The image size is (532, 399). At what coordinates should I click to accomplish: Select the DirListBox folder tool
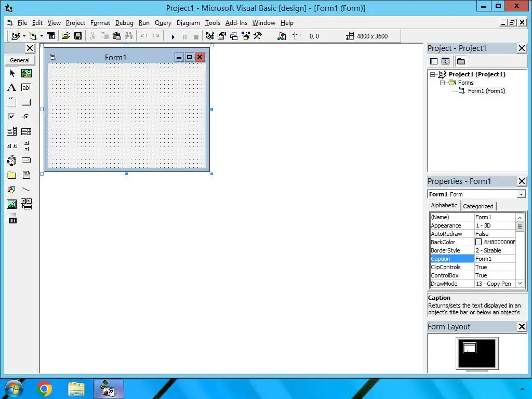[x=12, y=175]
